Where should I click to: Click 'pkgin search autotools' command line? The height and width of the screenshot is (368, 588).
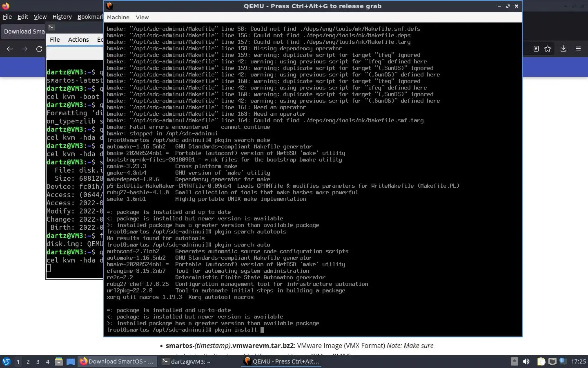coord(196,231)
